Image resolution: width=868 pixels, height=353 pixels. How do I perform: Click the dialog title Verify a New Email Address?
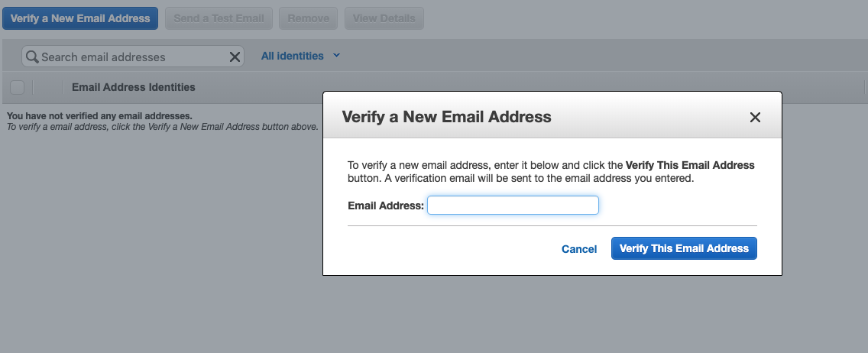coord(446,117)
